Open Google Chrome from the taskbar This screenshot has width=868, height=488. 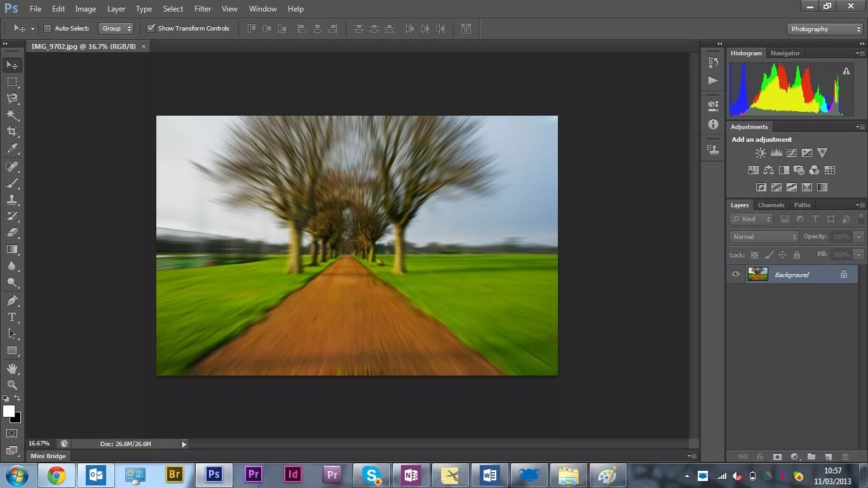[57, 475]
